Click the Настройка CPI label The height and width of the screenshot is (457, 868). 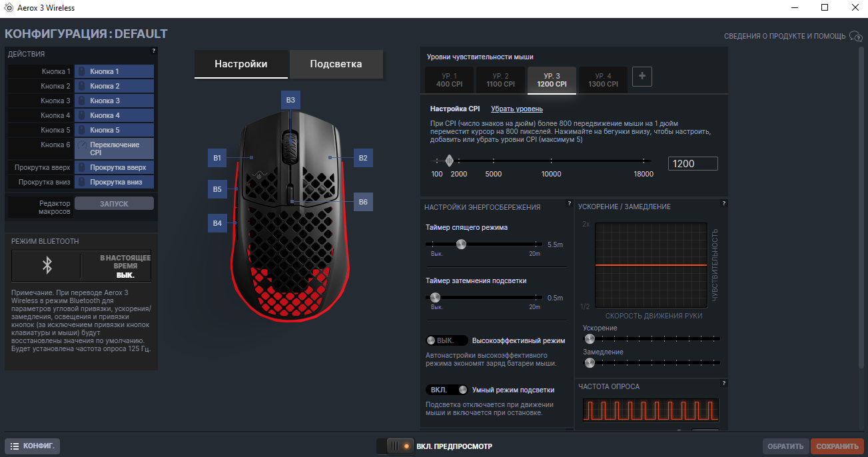[455, 109]
